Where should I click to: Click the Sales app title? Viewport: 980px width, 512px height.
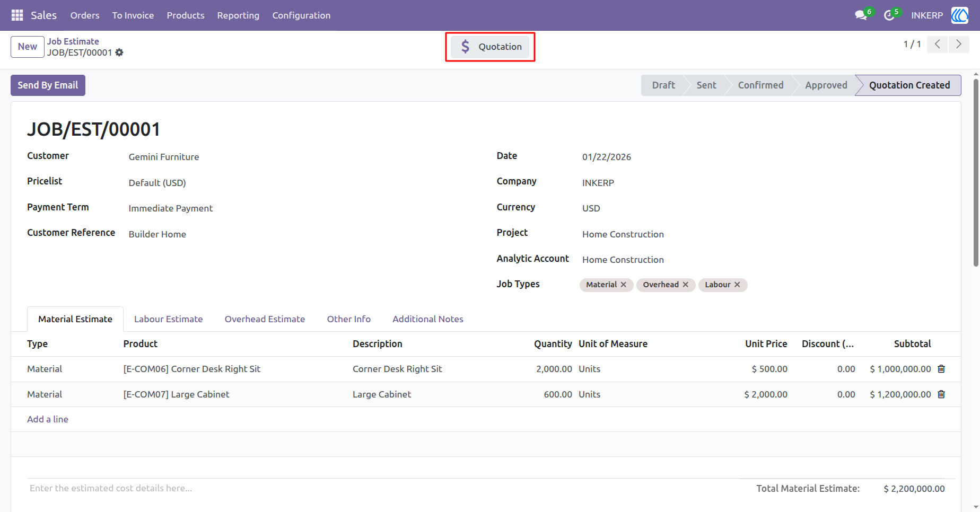click(x=43, y=15)
